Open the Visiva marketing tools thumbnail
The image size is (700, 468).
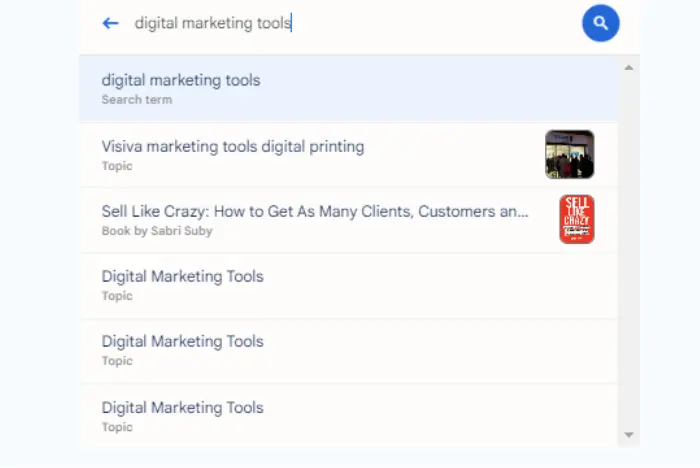(569, 154)
